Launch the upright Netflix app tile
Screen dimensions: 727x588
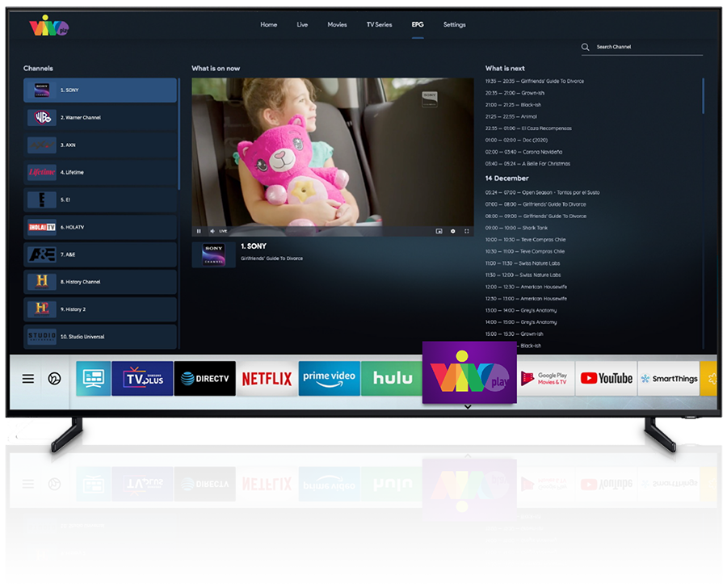click(267, 379)
